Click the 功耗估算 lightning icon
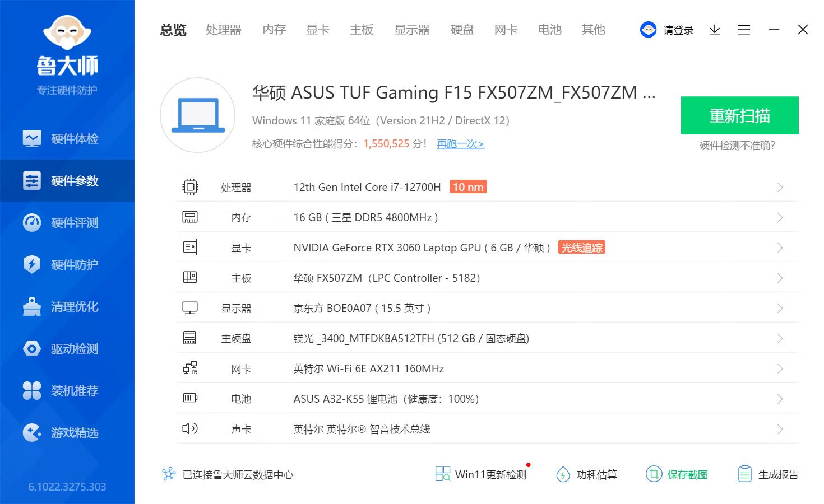Image resolution: width=824 pixels, height=504 pixels. (563, 474)
